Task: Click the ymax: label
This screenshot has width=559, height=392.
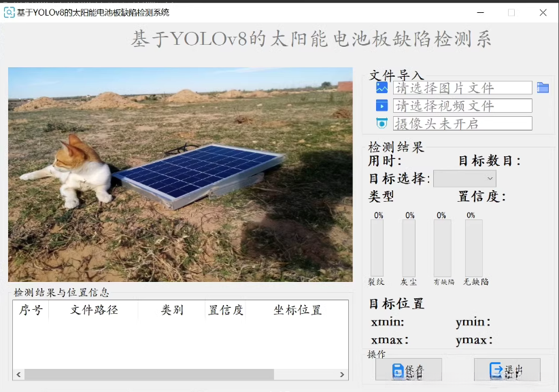Action: (x=474, y=340)
